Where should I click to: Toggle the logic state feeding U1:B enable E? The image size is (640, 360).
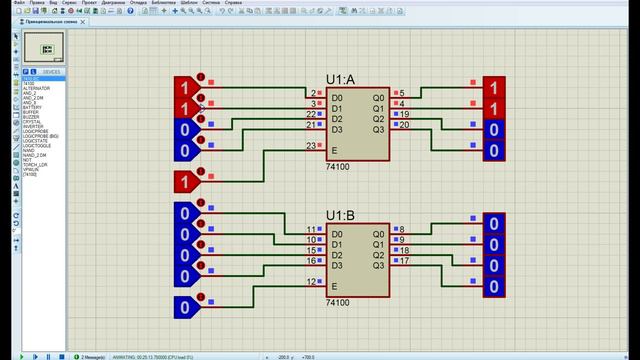187,307
